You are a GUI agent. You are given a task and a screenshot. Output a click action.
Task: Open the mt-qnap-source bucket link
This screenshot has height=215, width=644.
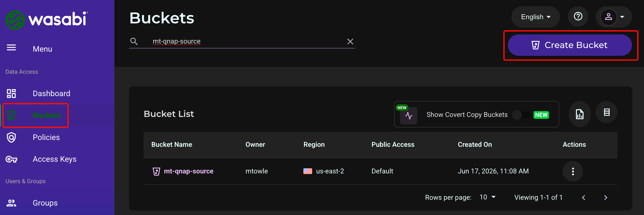[189, 171]
